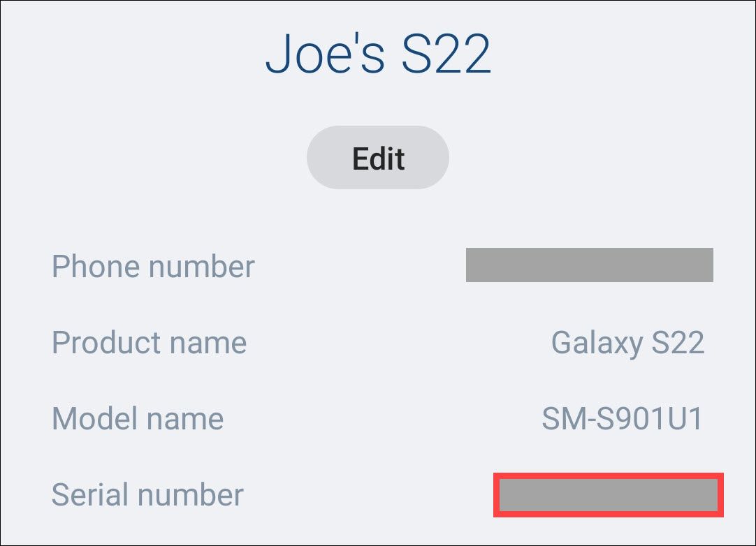Select the grayed-out phone number bar
The image size is (756, 546).
coord(589,265)
